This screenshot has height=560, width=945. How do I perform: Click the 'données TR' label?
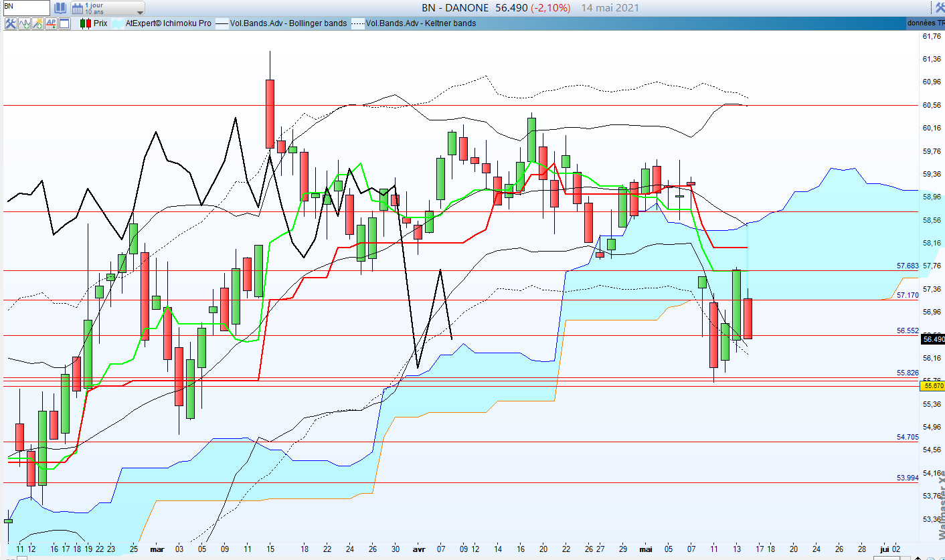926,23
